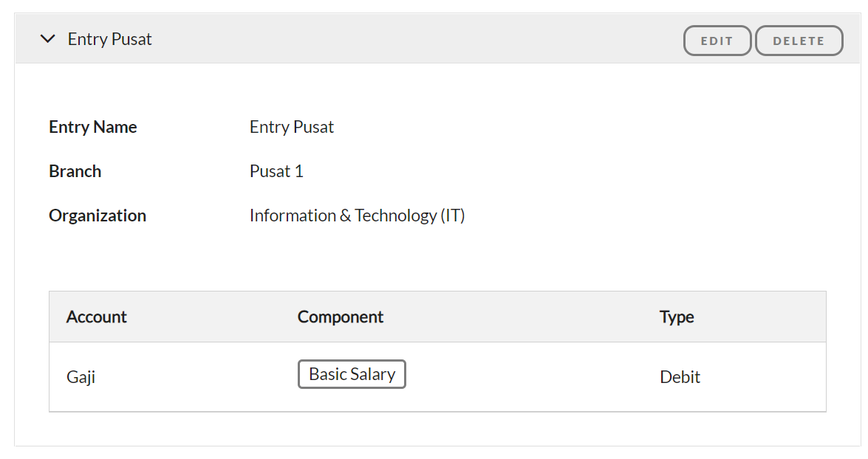Click blank space between Basic Salary and Debit
The image size is (868, 459).
pyautogui.click(x=532, y=377)
